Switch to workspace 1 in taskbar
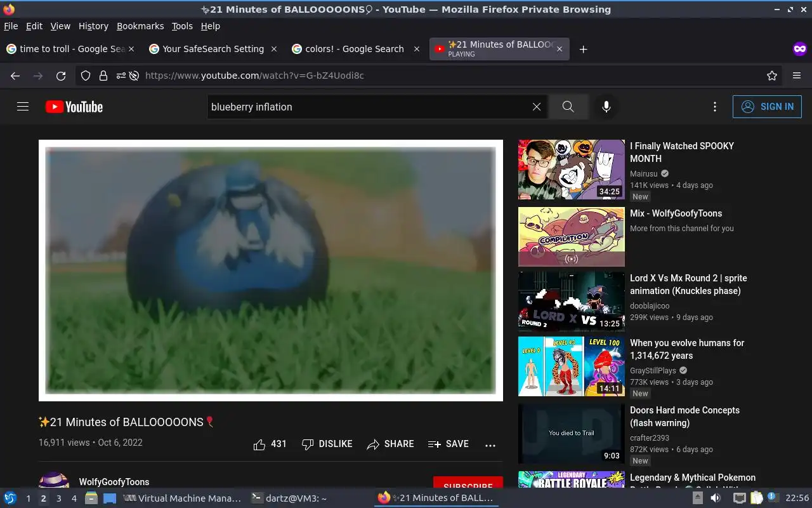The width and height of the screenshot is (812, 508). point(28,498)
